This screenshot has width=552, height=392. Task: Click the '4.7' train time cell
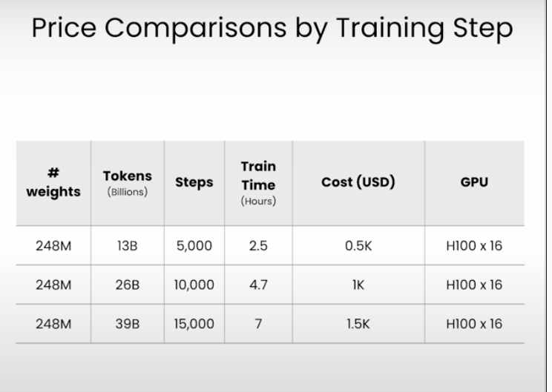tap(258, 285)
